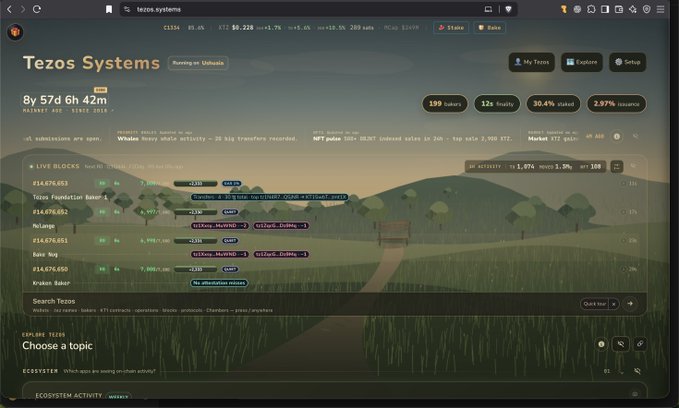679x408 pixels.
Task: Click the 8y 57d 6h 42m mainnet age
Action: click(65, 100)
